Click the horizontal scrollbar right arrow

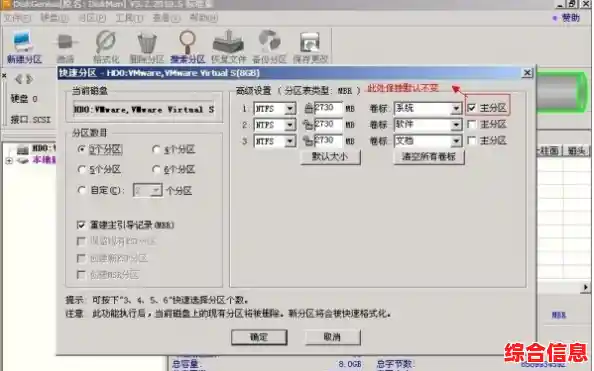coord(586,287)
